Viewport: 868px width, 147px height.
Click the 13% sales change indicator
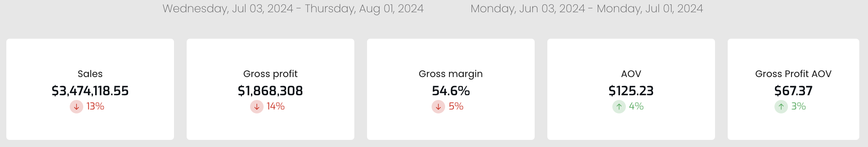point(95,106)
